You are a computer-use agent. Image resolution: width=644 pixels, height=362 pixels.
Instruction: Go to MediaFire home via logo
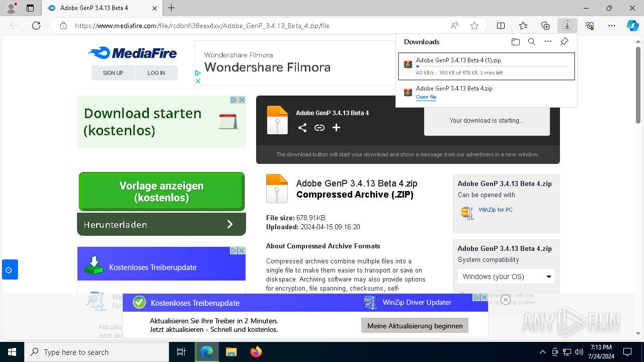[x=132, y=53]
